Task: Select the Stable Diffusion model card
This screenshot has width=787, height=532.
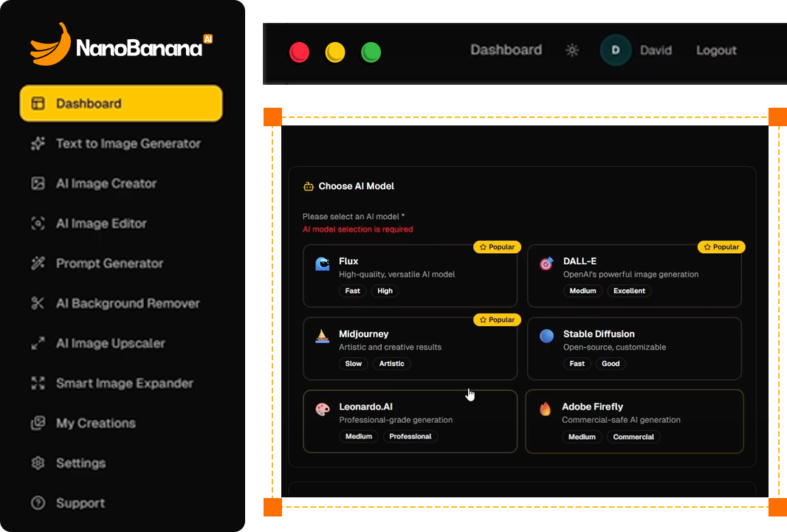Action: [x=634, y=348]
